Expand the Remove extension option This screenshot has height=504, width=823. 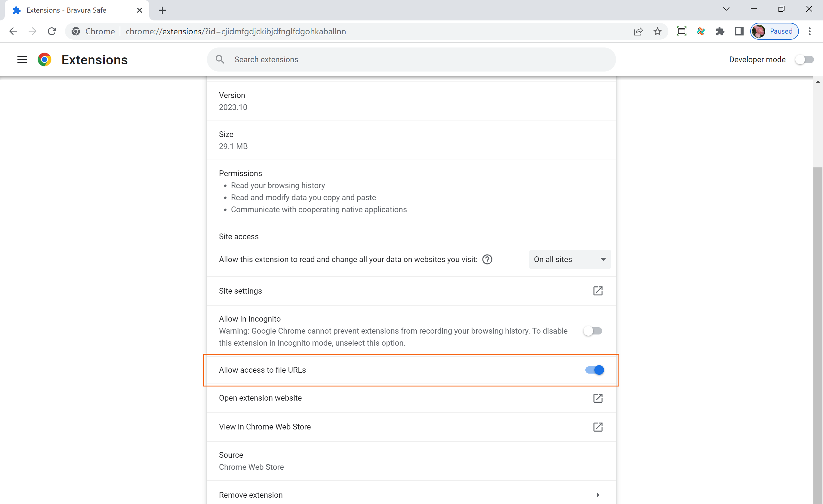(598, 495)
